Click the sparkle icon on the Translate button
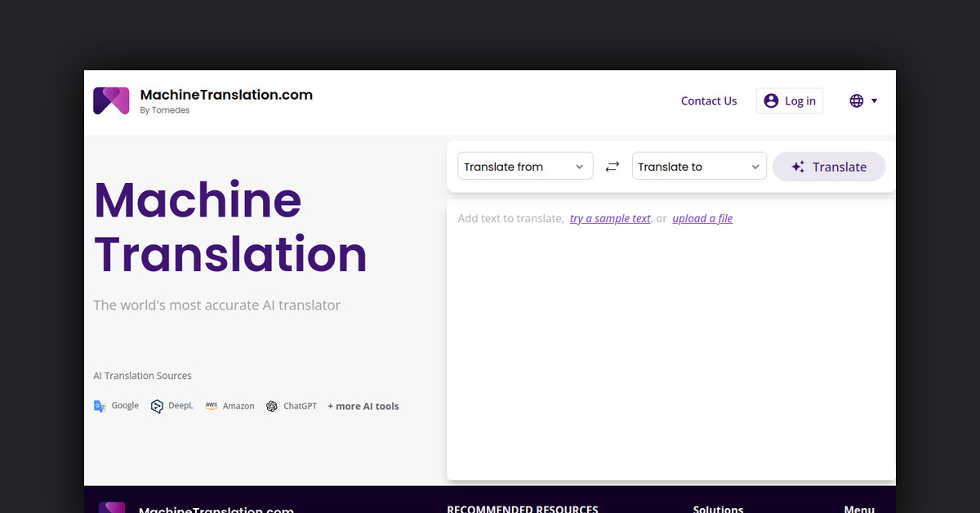Image resolution: width=980 pixels, height=513 pixels. pos(797,167)
